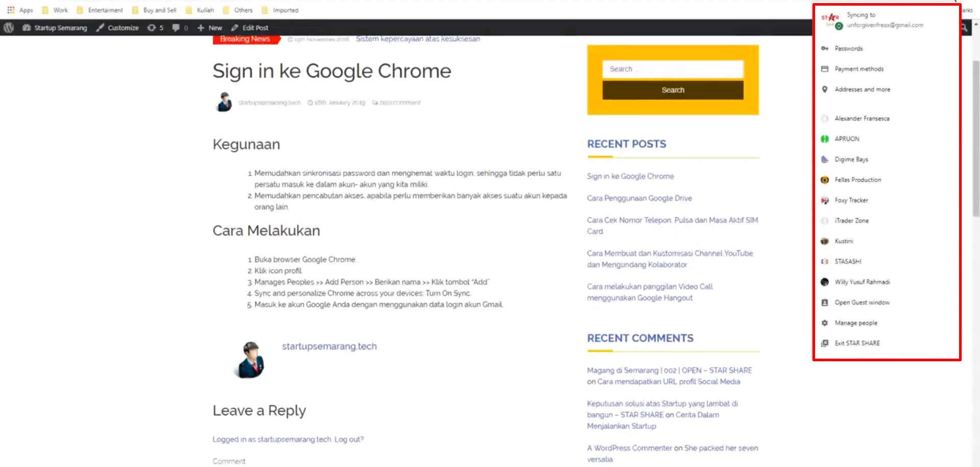Open the Cerita Dalam Menjalankan Startup link
The width and height of the screenshot is (980, 467).
(653, 421)
